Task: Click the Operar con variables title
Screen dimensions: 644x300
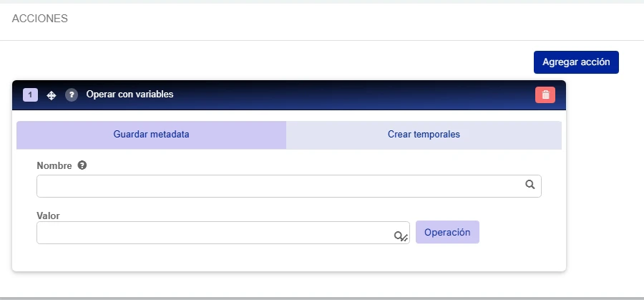Action: click(x=130, y=94)
